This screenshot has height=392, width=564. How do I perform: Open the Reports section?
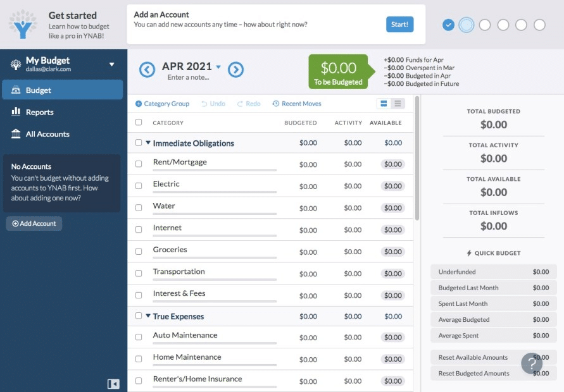coord(63,112)
